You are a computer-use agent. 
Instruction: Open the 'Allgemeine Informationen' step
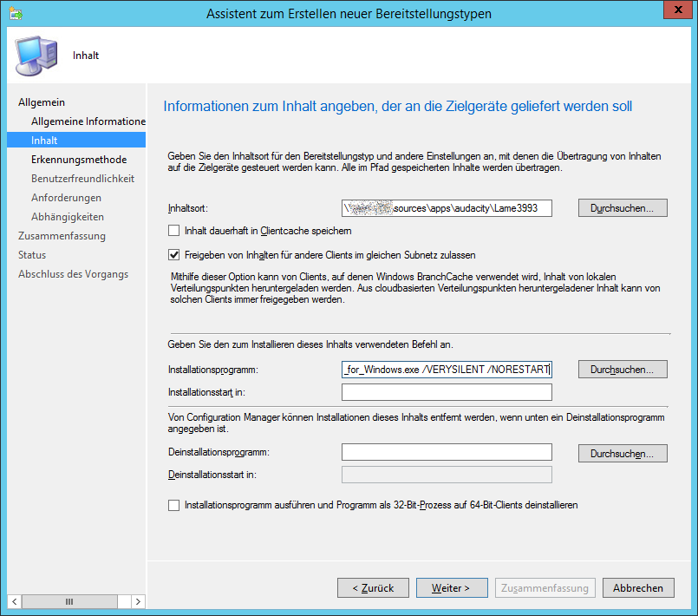pos(88,121)
